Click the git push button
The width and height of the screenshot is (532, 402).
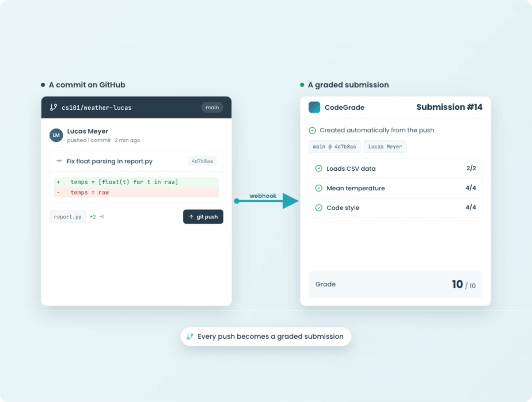[x=203, y=217]
